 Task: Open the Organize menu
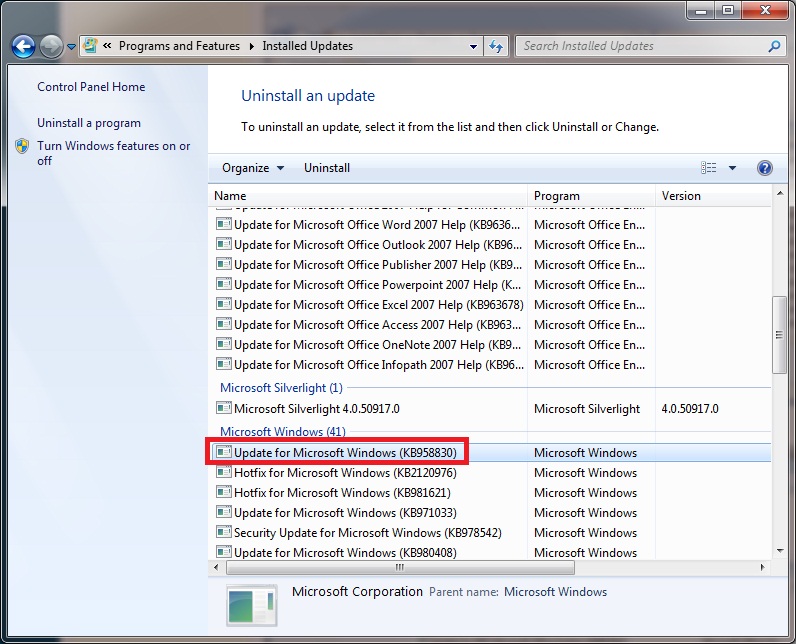tap(253, 168)
